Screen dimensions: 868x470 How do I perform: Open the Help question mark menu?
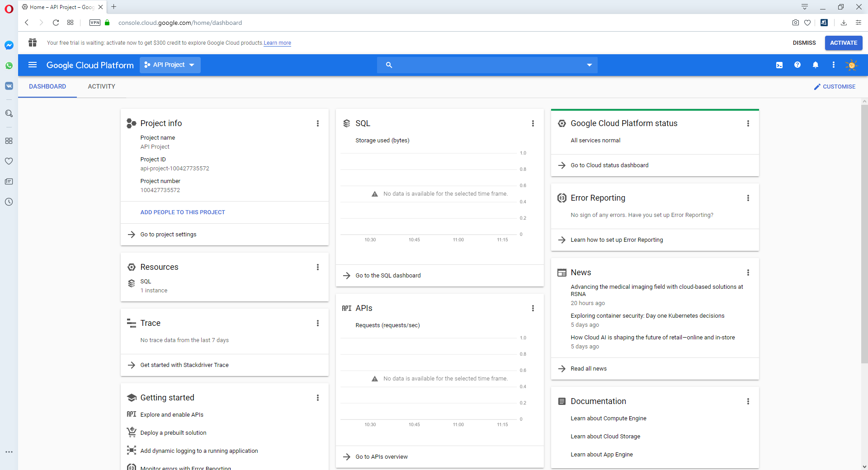tap(797, 65)
